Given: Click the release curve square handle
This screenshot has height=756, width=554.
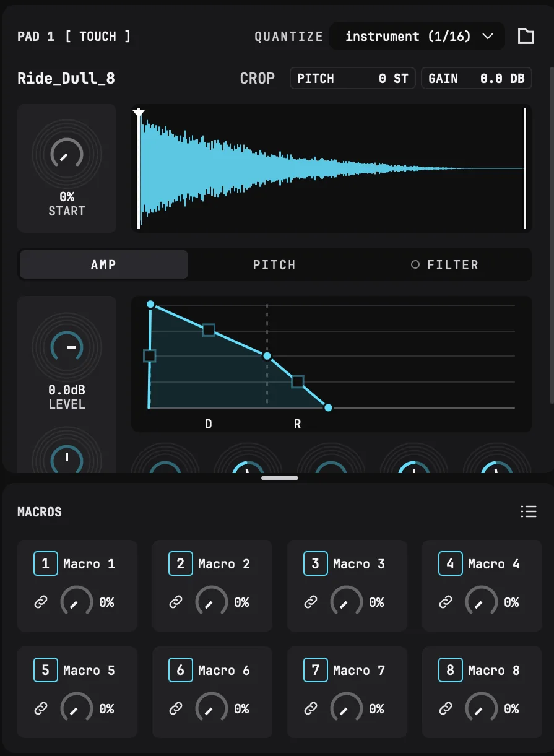Looking at the screenshot, I should click(298, 381).
